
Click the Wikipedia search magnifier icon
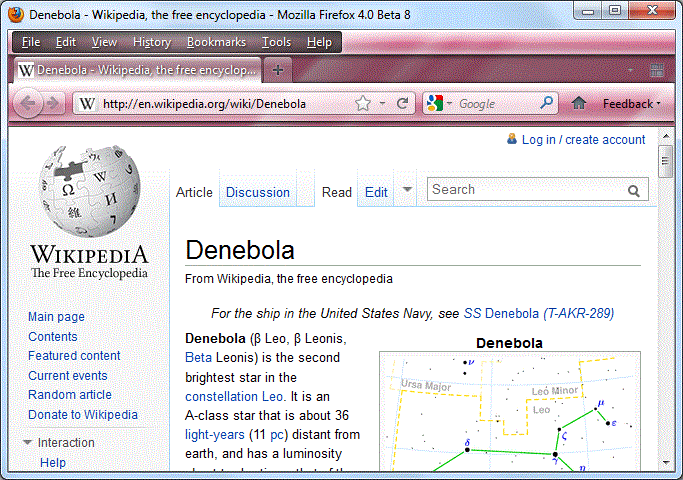[634, 190]
